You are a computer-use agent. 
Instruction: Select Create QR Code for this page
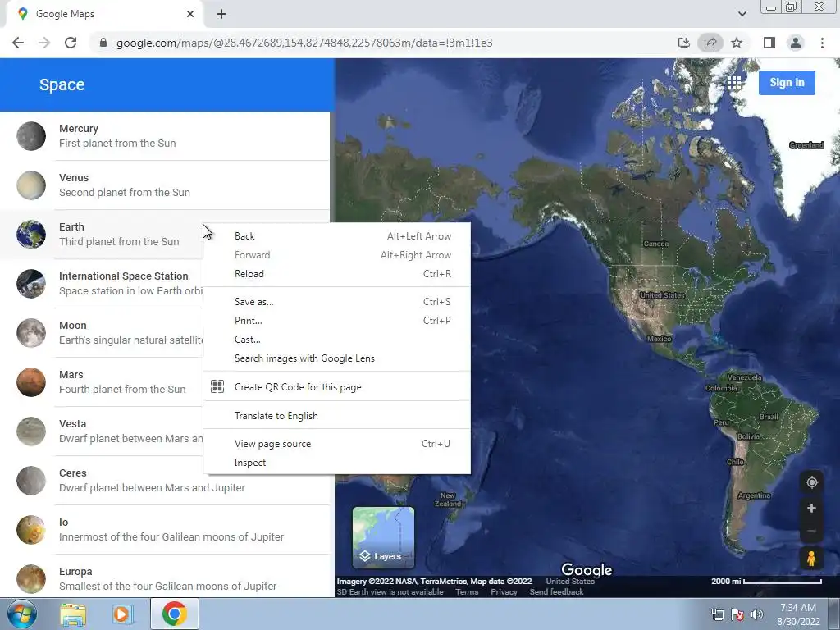click(337, 387)
